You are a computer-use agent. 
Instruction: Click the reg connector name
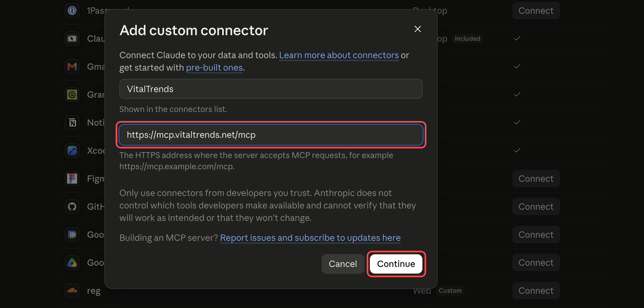pyautogui.click(x=94, y=291)
